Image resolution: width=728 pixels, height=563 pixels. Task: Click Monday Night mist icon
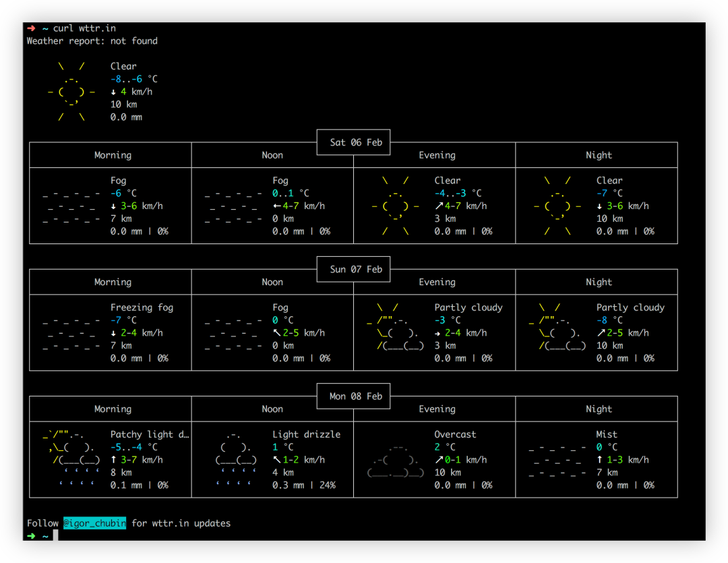(557, 460)
